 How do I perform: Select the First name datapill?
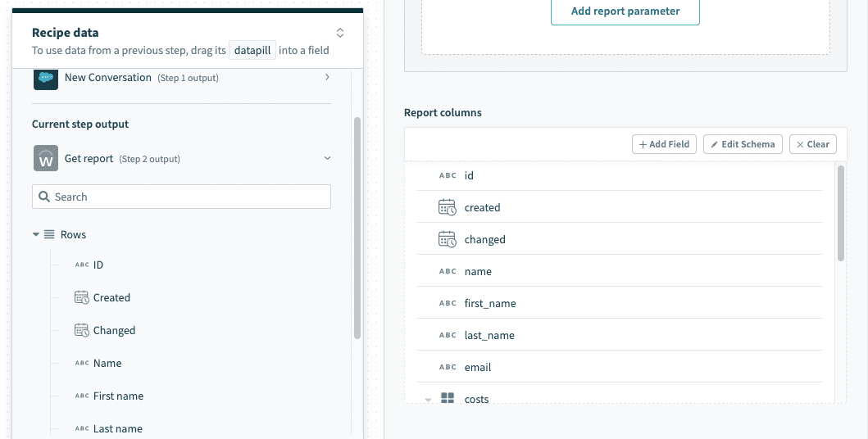click(x=119, y=396)
